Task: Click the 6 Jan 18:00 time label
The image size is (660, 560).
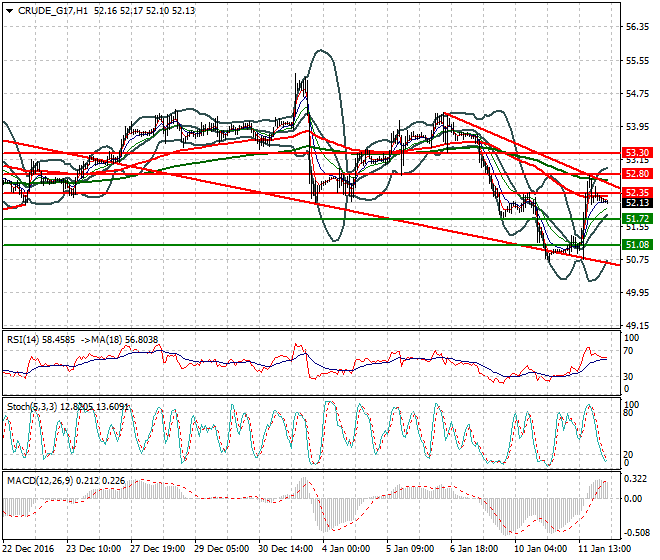Action: click(474, 549)
